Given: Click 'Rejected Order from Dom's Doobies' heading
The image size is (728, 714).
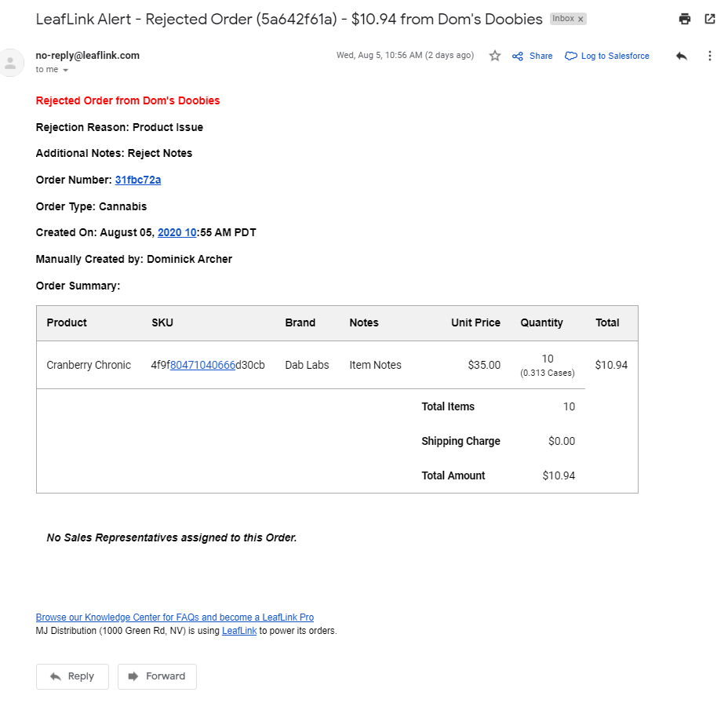Looking at the screenshot, I should (128, 100).
